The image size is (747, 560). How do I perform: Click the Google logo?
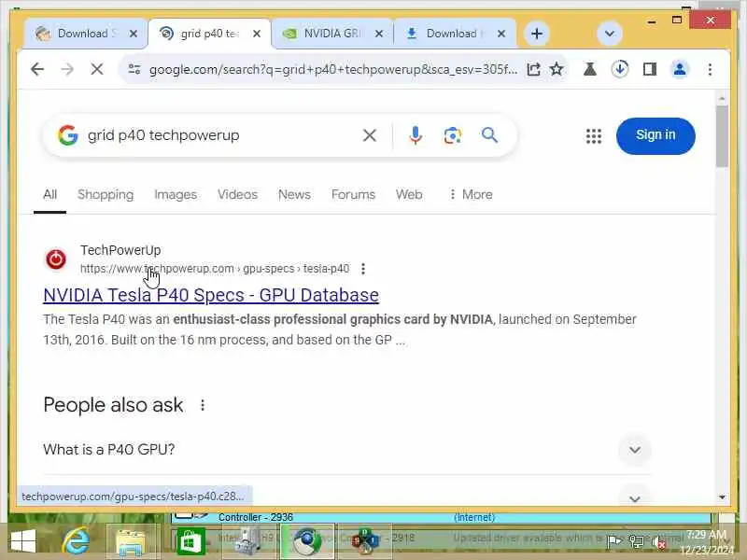click(x=68, y=135)
